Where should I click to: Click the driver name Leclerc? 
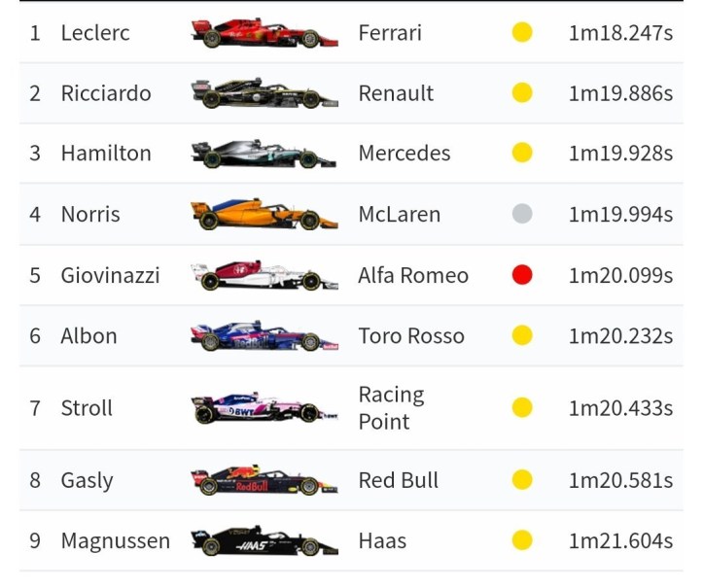(95, 33)
